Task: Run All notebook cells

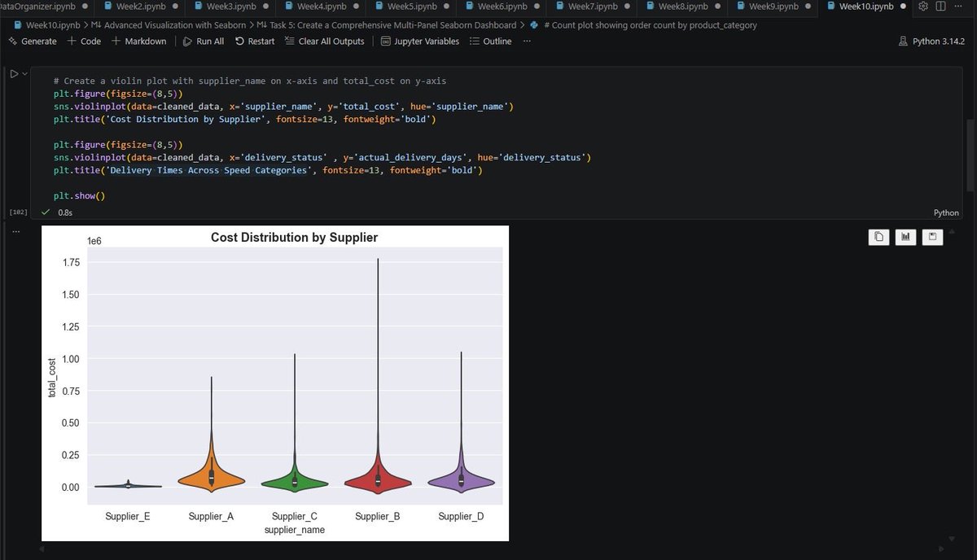Action: [203, 41]
